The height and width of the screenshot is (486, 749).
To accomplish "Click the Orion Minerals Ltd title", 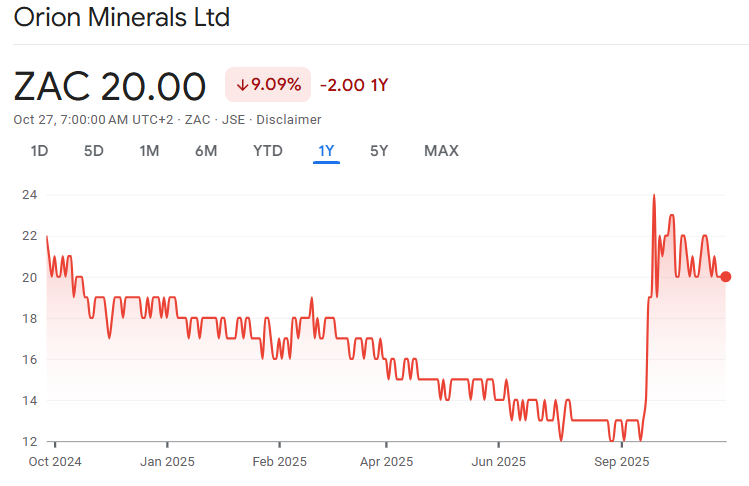I will pyautogui.click(x=122, y=18).
